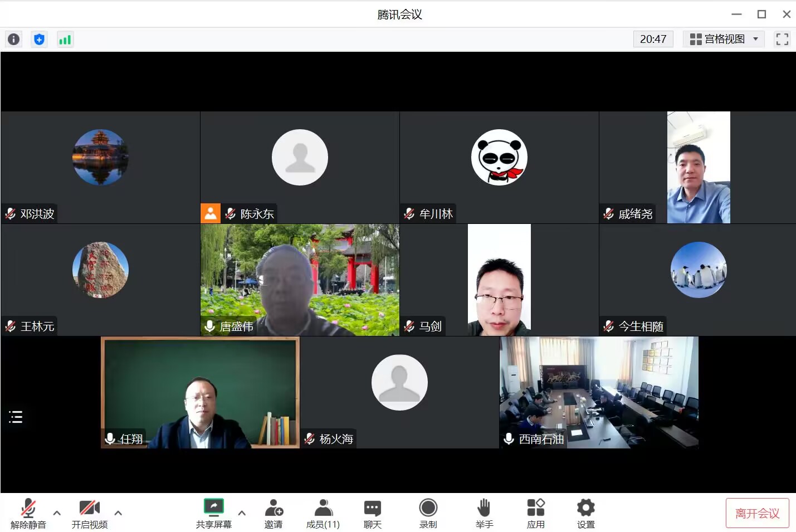Click the name label 今生相随
Screen dimensions: 796x532
[x=641, y=326]
